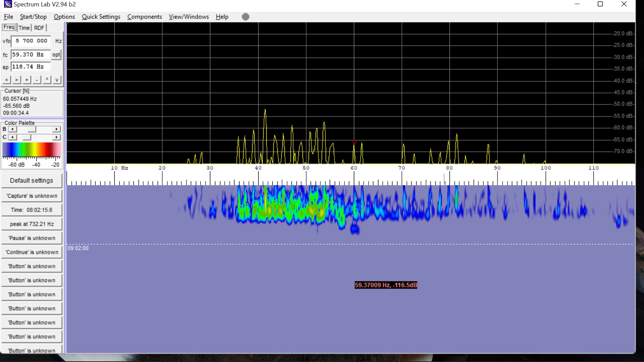
Task: Click the '+' zoom in frequency button
Action: [x=26, y=80]
